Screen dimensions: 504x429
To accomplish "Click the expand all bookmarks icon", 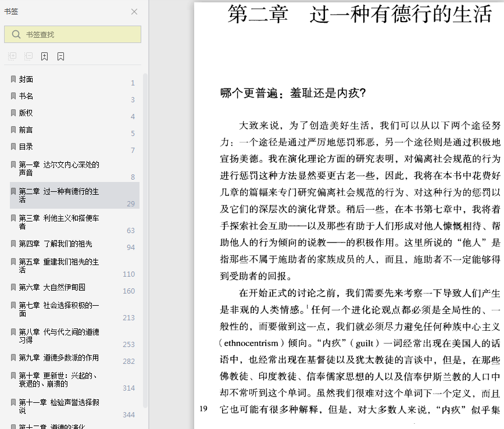I will click(12, 56).
